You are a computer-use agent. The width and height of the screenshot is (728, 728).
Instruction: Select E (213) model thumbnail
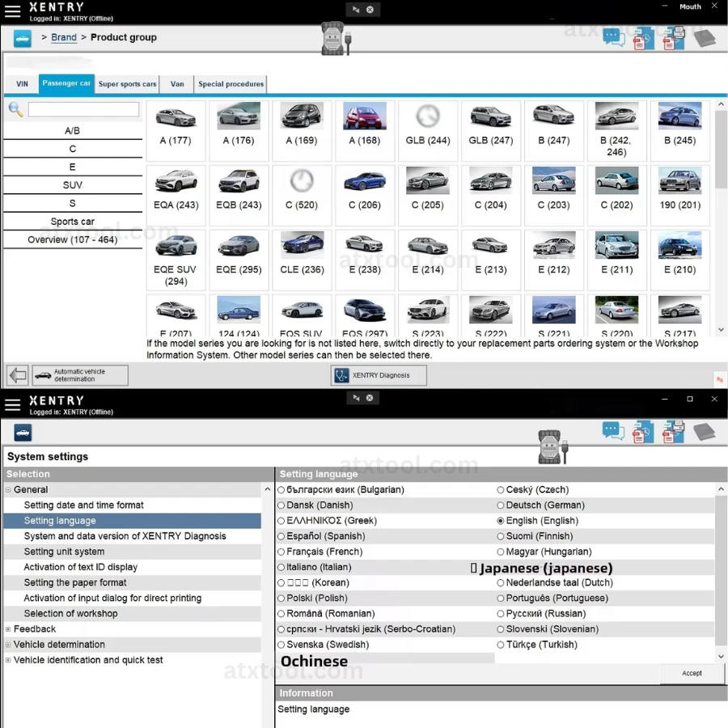[491, 260]
